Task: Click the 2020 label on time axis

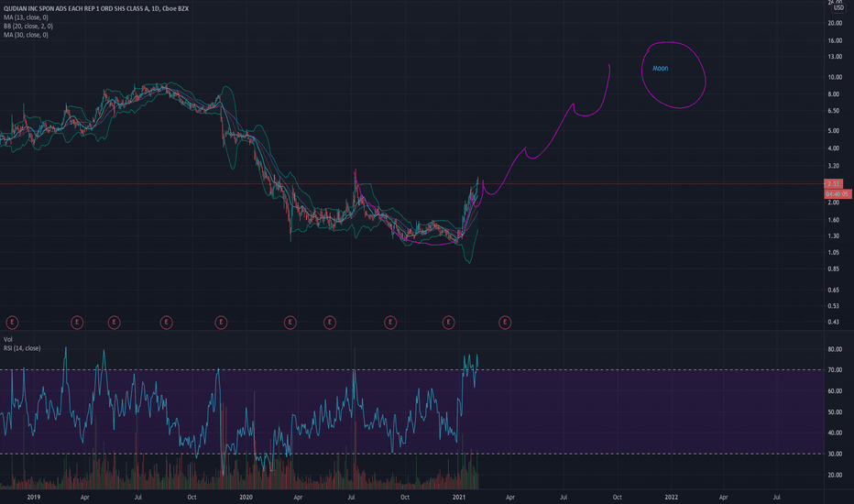Action: (x=246, y=497)
